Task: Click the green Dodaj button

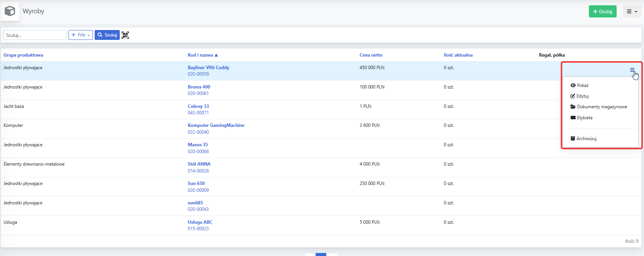Action: point(603,11)
